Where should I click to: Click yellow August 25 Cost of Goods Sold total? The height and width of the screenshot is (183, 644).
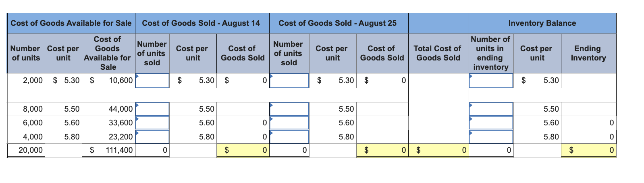[382, 150]
